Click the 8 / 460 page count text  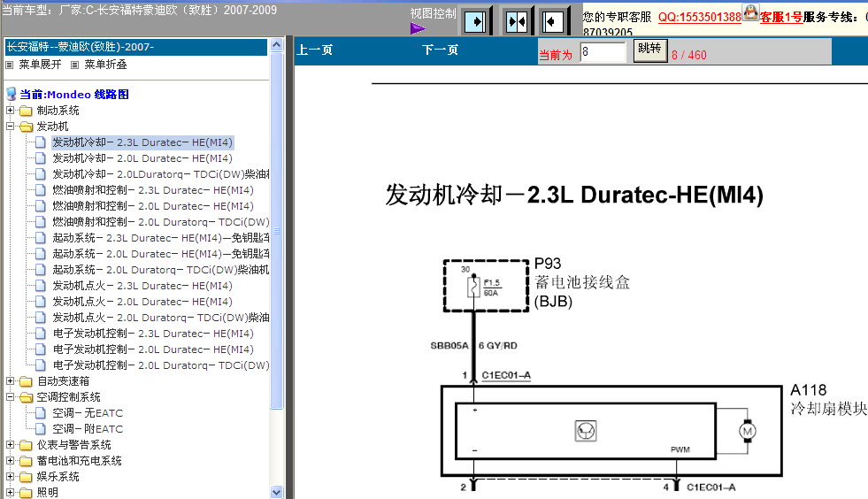click(688, 55)
